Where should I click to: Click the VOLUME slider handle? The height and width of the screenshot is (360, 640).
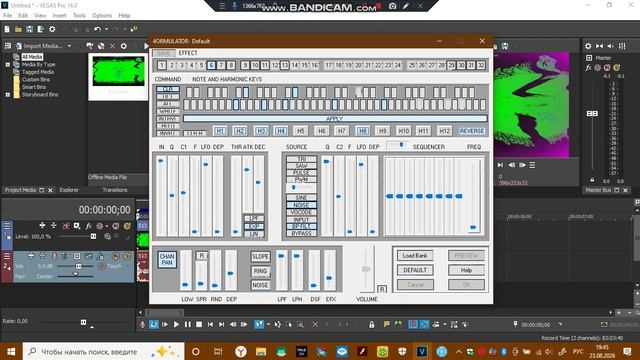tap(366, 269)
